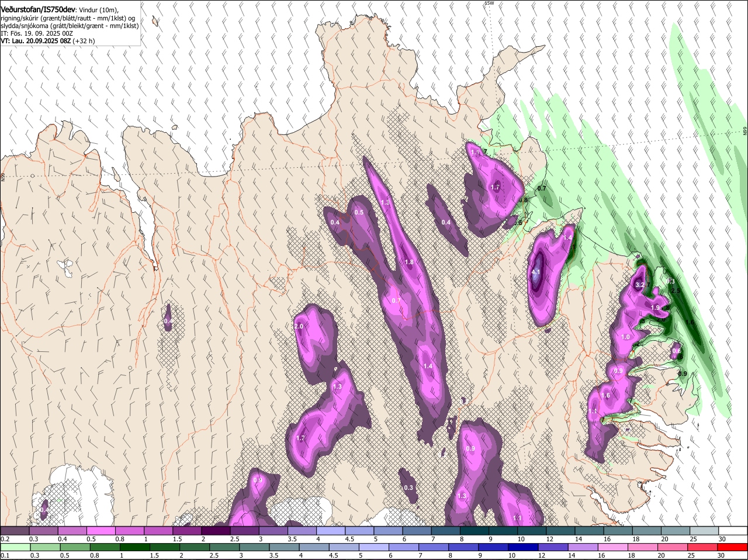
Task: Click the 1.9 precipitation value on the map
Action: pos(655,307)
